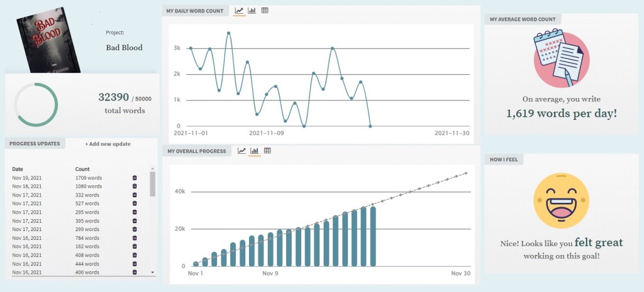644x292 pixels.
Task: Delete the Nov 18 1080 words entry
Action: coord(135,187)
